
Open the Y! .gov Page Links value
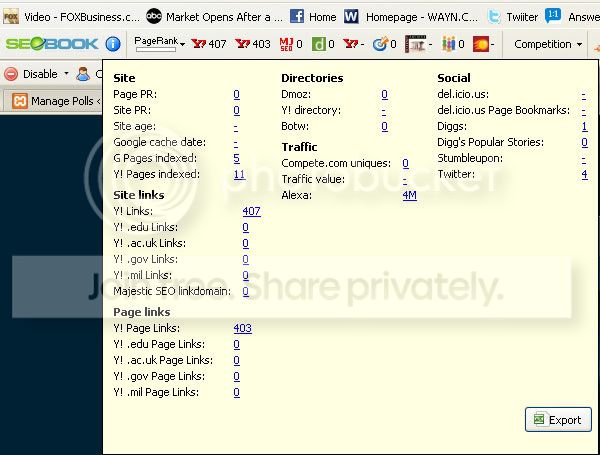236,376
